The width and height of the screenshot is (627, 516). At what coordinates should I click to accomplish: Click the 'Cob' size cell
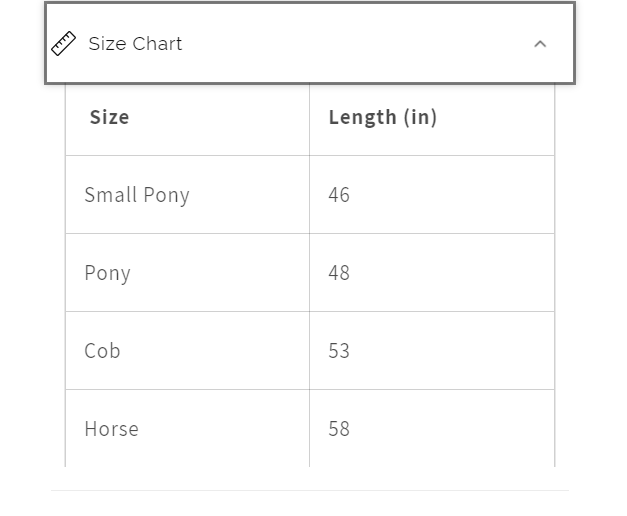[x=102, y=351]
